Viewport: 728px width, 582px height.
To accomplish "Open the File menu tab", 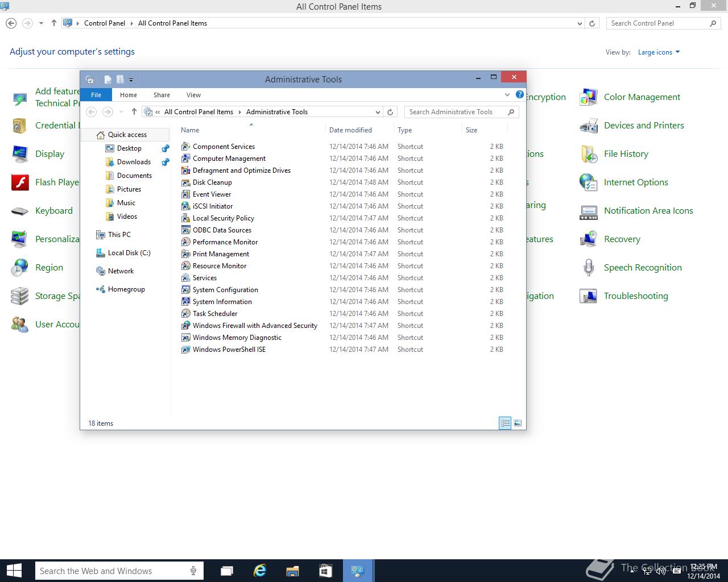I will click(96, 95).
